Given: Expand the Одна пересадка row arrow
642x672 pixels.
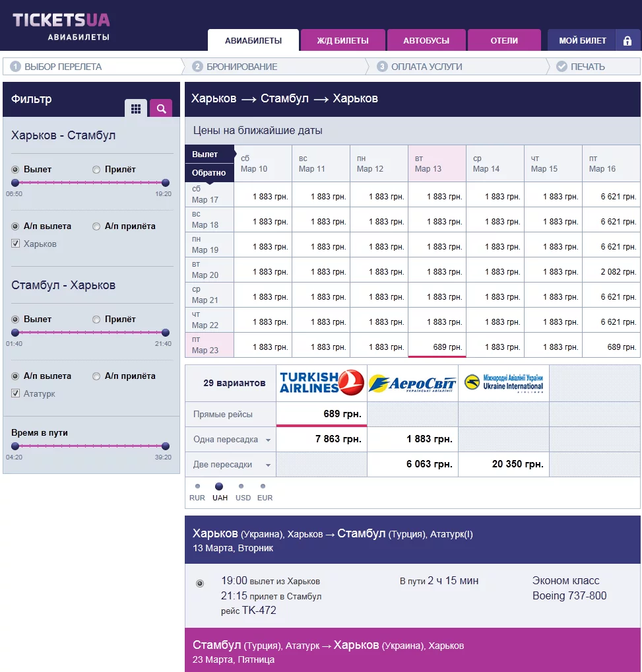Looking at the screenshot, I should (x=268, y=440).
